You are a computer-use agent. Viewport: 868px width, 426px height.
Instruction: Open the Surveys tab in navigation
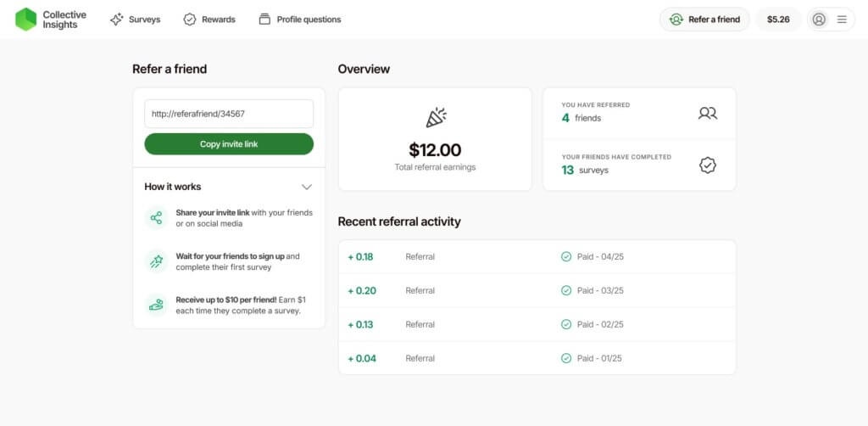point(136,20)
